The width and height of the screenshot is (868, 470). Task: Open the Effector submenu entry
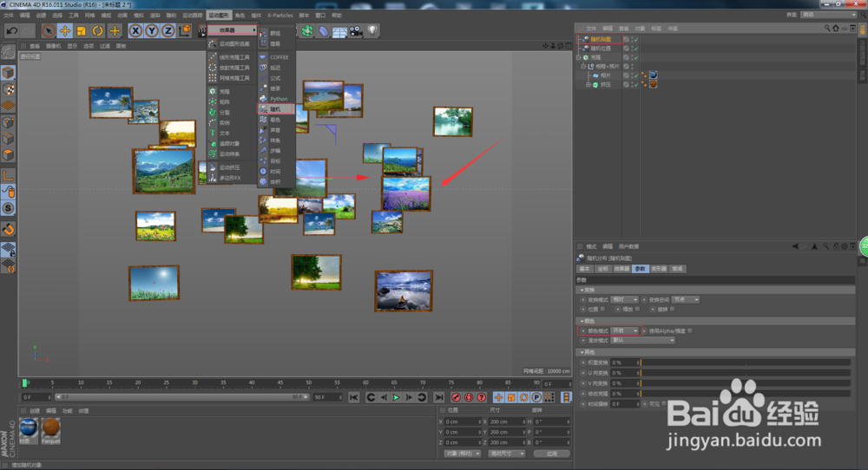coord(232,29)
